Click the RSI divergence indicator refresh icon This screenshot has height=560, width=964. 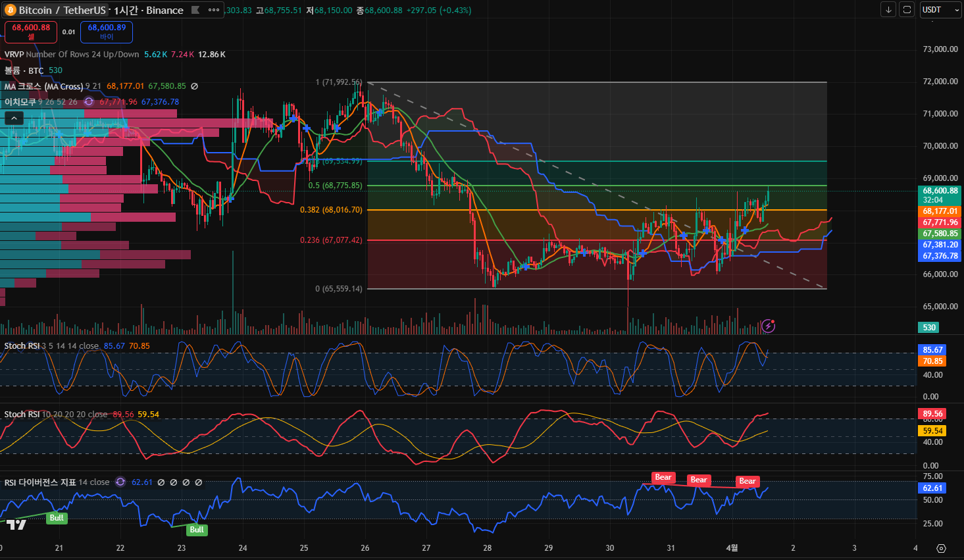pos(120,482)
